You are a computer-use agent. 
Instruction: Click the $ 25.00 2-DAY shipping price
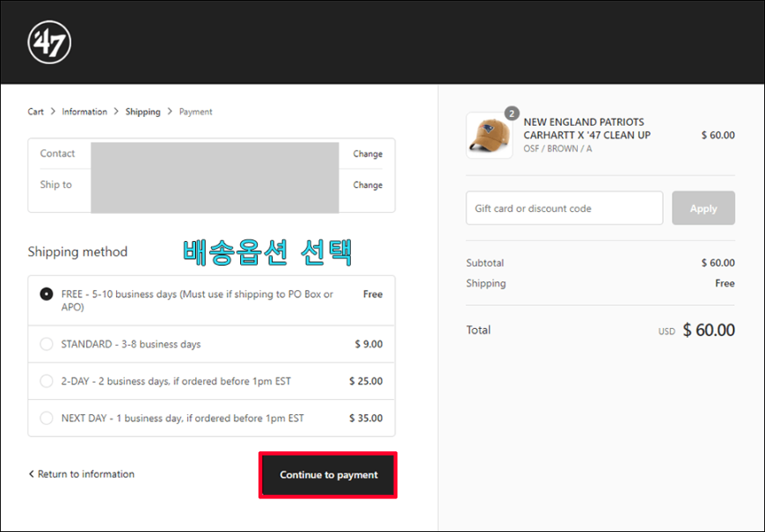pyautogui.click(x=366, y=381)
